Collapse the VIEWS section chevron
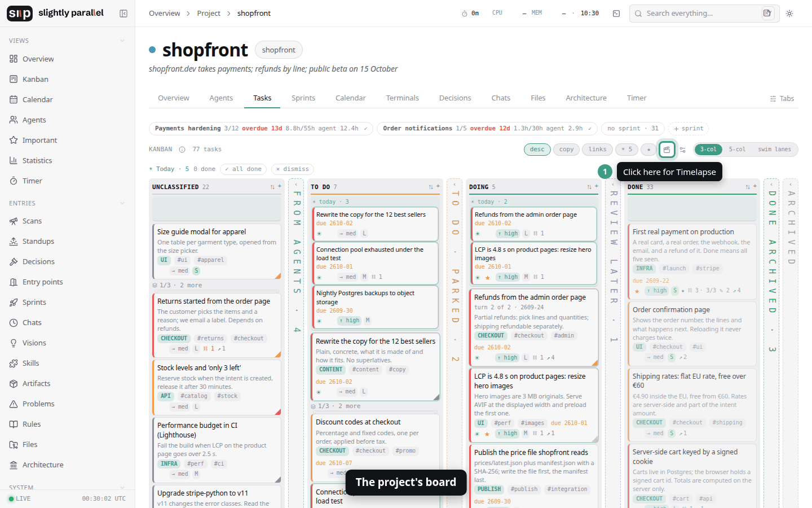This screenshot has height=508, width=812. (x=122, y=41)
